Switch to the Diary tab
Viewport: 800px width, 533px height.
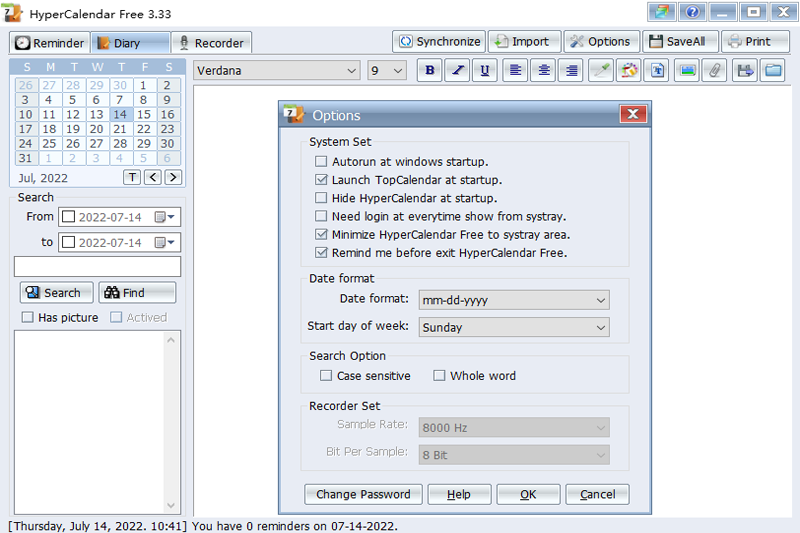(131, 43)
